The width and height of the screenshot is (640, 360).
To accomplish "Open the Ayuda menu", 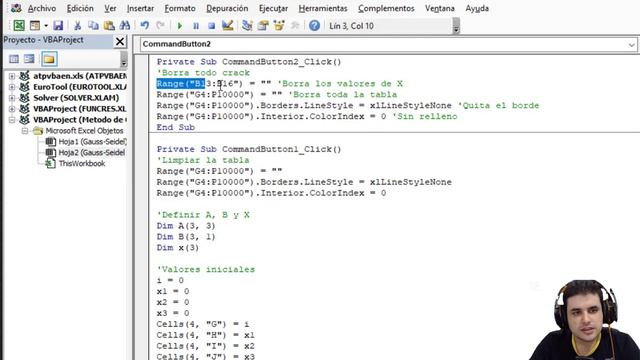I will [477, 9].
